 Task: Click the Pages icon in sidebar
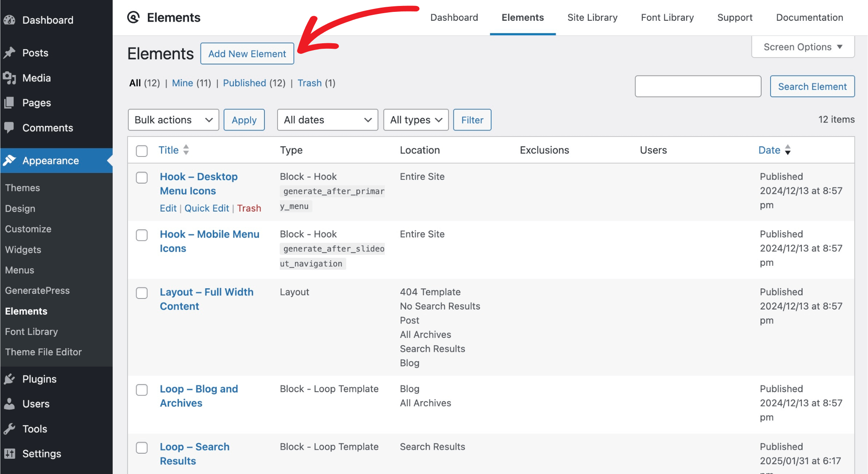9,103
